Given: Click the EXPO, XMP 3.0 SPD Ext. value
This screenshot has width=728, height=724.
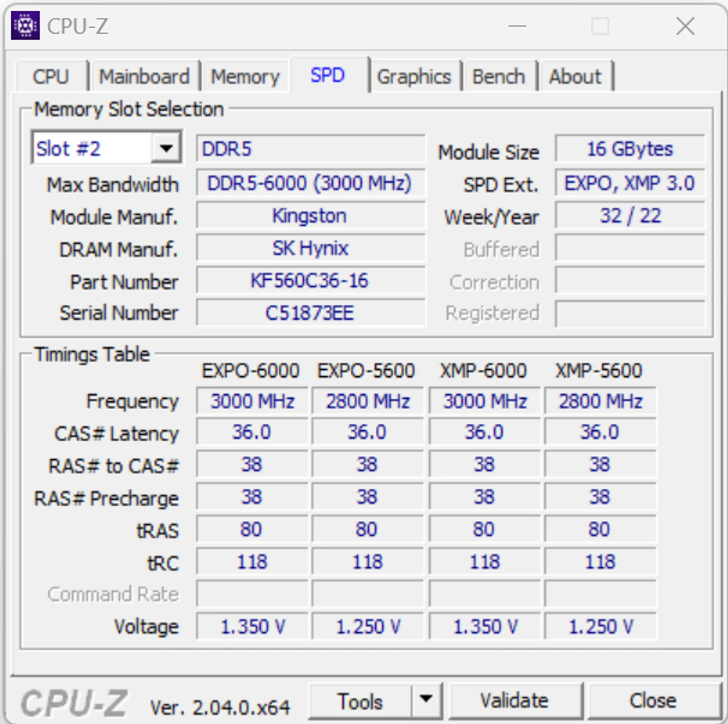Looking at the screenshot, I should pos(630,183).
